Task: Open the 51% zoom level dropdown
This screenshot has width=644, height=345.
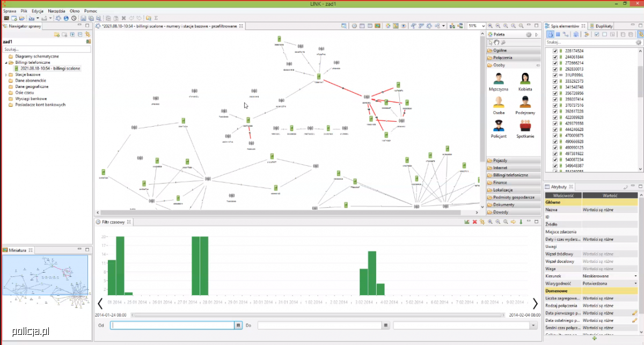Action: (482, 26)
